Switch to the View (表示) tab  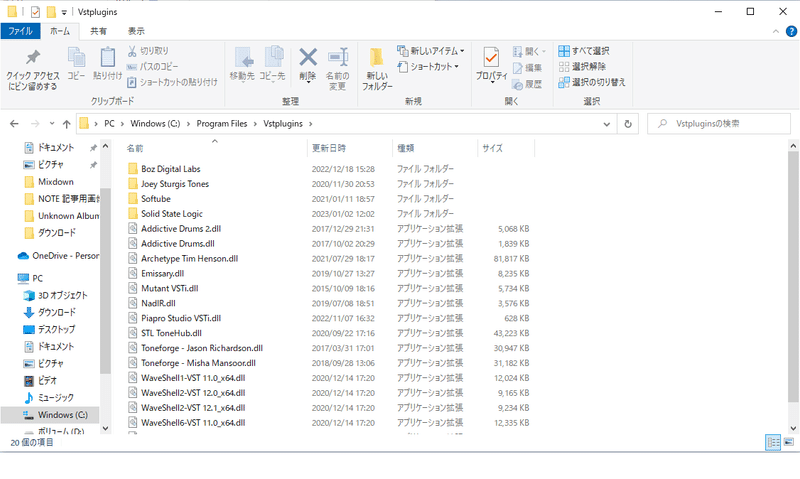click(136, 31)
